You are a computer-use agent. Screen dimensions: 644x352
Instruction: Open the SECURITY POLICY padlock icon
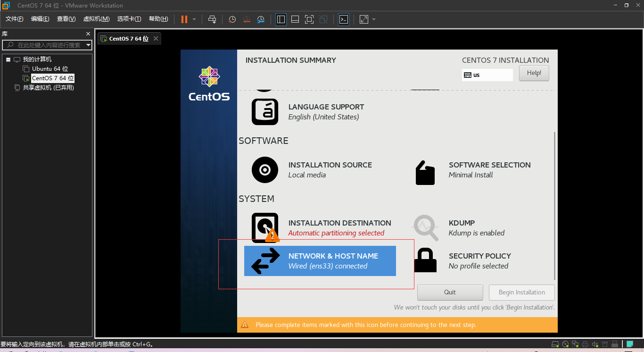[426, 260]
